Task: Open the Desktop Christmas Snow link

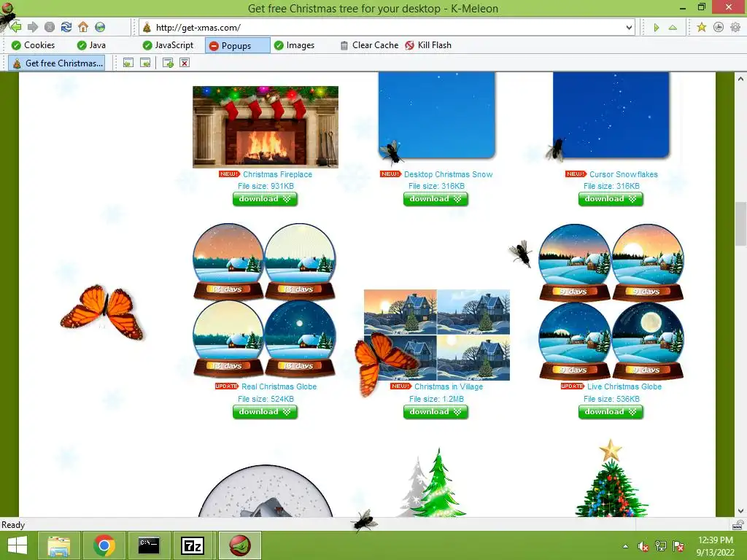Action: pyautogui.click(x=449, y=174)
